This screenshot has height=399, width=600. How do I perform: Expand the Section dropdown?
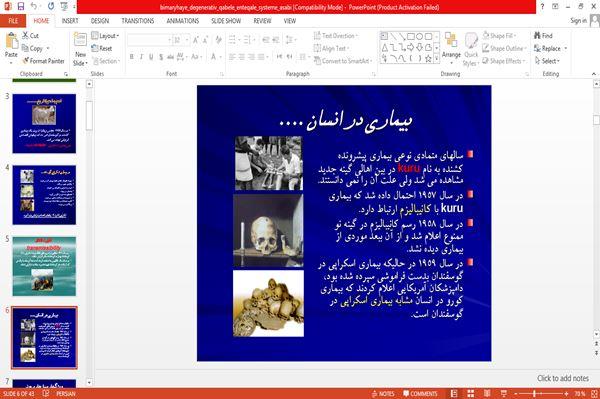[106, 61]
